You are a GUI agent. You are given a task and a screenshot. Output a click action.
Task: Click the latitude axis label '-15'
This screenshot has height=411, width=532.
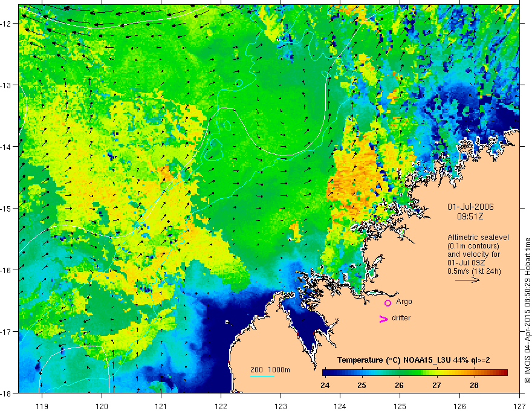point(7,209)
